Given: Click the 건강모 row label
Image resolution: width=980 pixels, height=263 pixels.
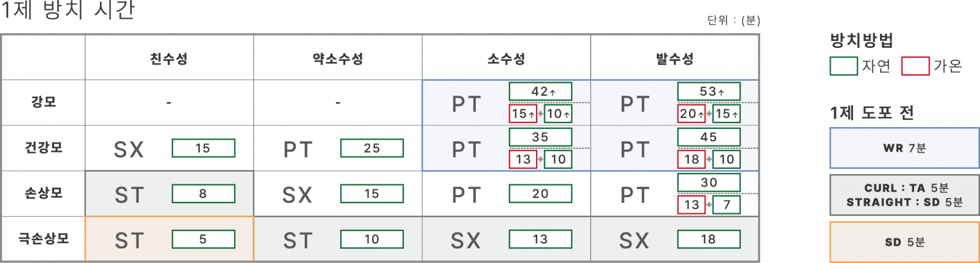Looking at the screenshot, I should 43,148.
